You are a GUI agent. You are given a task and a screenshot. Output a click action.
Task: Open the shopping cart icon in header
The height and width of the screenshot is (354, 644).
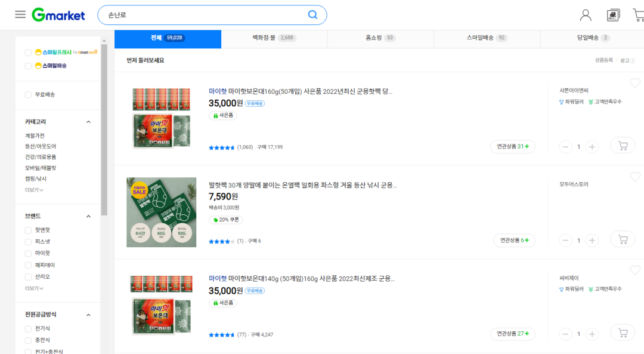(639, 15)
